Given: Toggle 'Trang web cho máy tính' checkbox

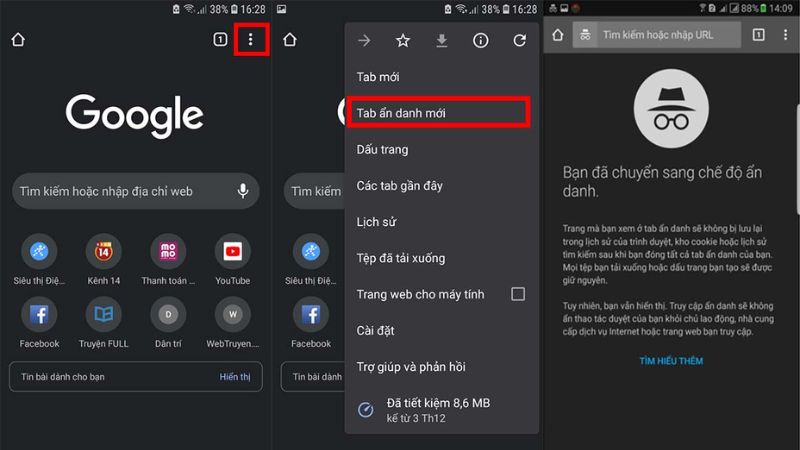Looking at the screenshot, I should (518, 294).
